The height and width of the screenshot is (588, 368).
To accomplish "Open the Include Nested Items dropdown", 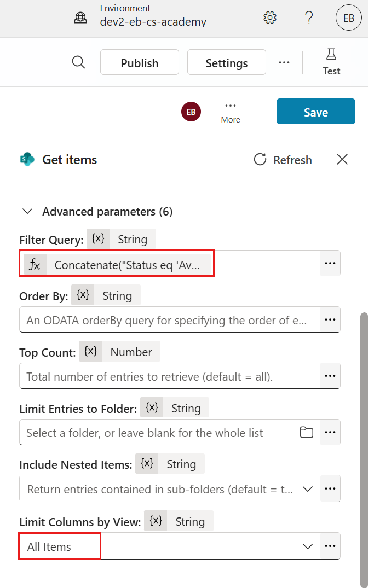I will pos(308,488).
